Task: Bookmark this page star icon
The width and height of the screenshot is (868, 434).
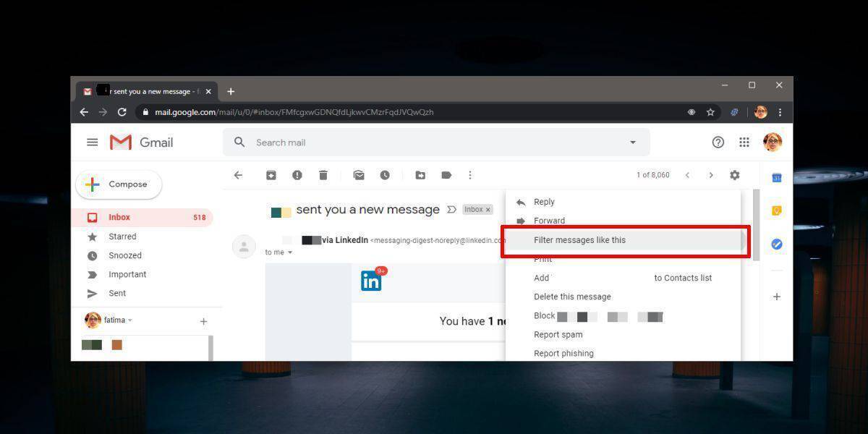Action: click(x=710, y=112)
